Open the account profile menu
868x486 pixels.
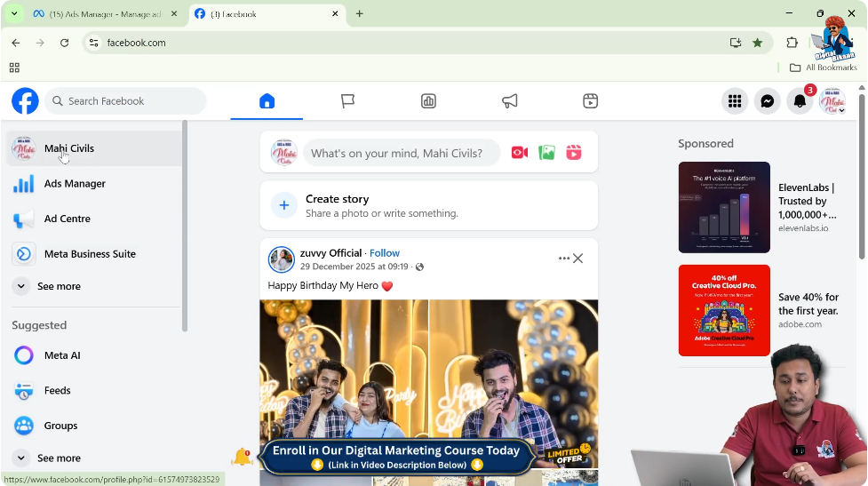(832, 100)
